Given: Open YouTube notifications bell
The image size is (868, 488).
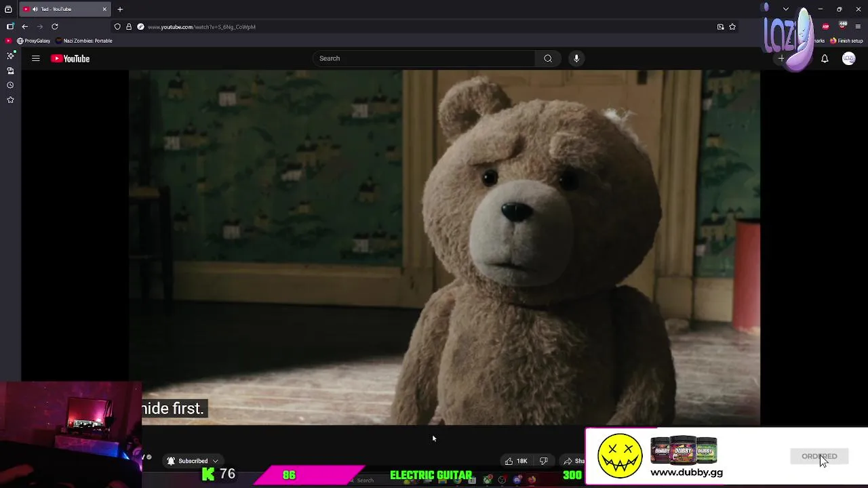Looking at the screenshot, I should pyautogui.click(x=825, y=59).
